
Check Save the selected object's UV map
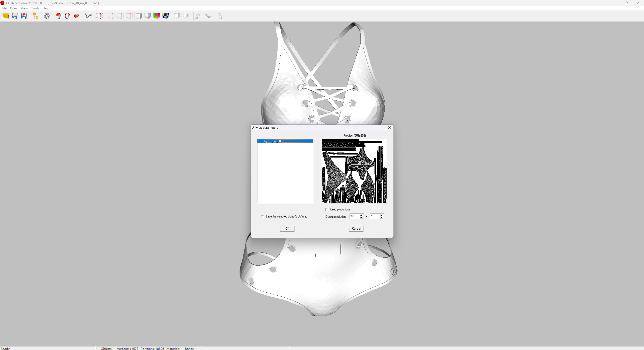(x=262, y=216)
